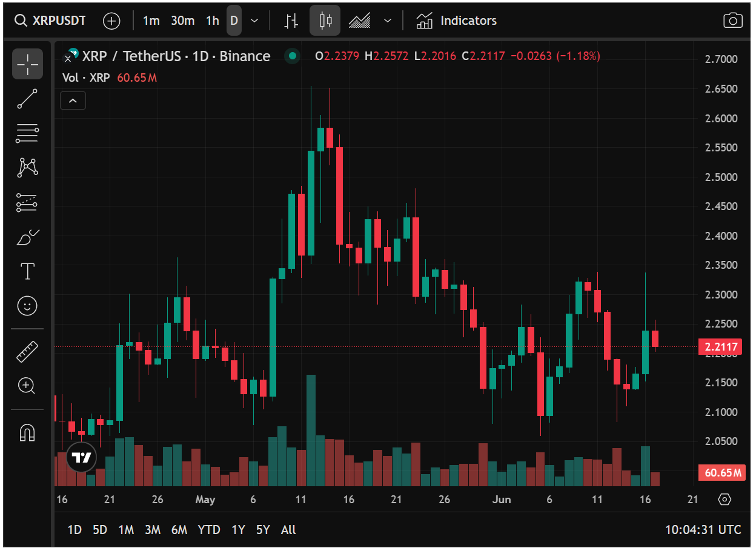This screenshot has width=756, height=551.
Task: Open the Indicators menu
Action: (456, 21)
